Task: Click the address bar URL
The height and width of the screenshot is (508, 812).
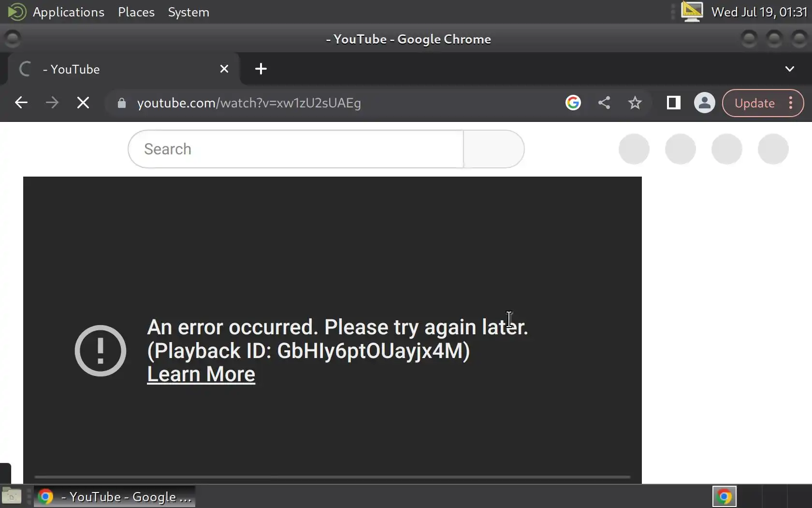Action: click(x=249, y=103)
